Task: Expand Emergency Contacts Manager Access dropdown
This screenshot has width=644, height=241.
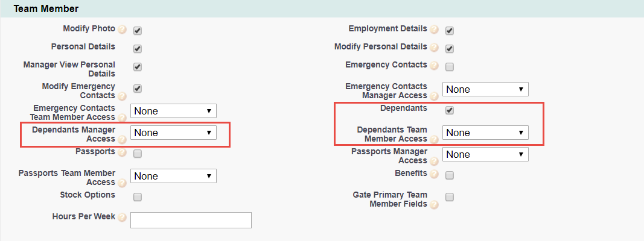Action: [x=485, y=89]
